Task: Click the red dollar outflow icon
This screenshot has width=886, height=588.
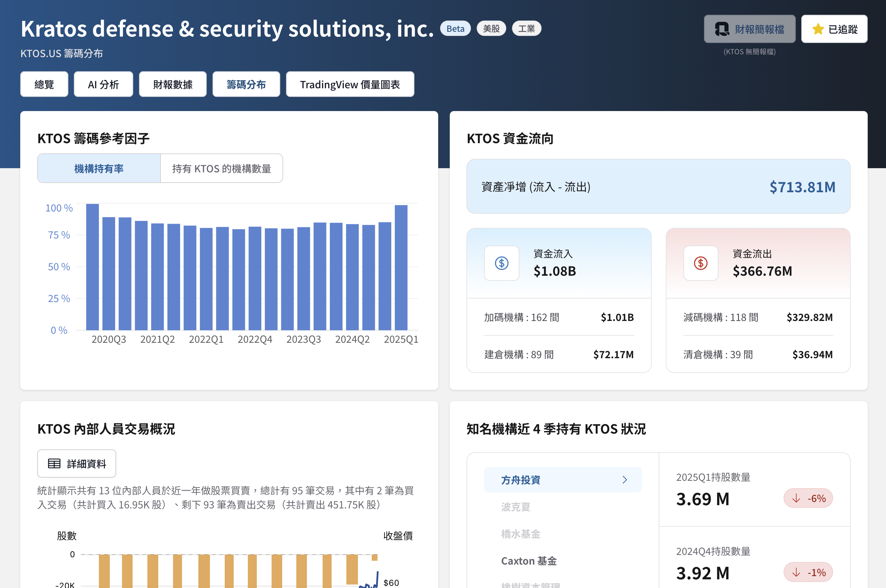Action: click(x=700, y=263)
